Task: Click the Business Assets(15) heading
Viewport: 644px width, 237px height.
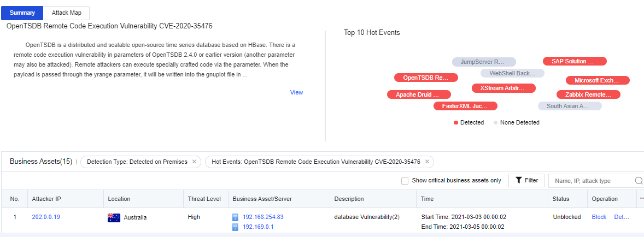Action: (x=41, y=162)
